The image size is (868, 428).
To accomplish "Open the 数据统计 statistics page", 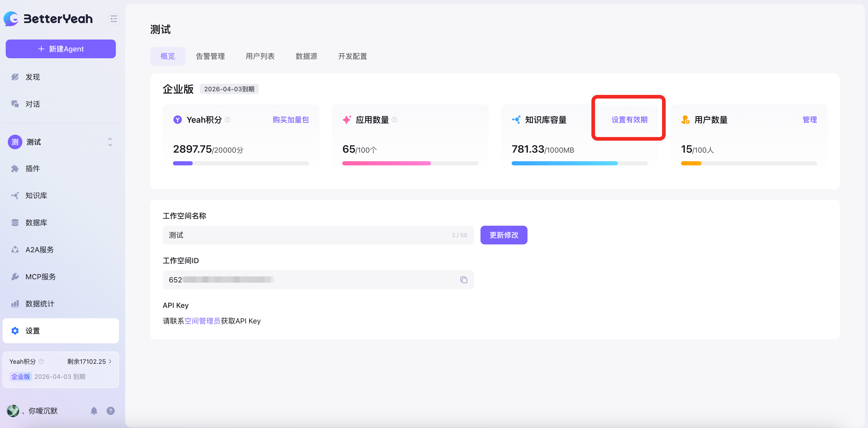I will point(40,303).
